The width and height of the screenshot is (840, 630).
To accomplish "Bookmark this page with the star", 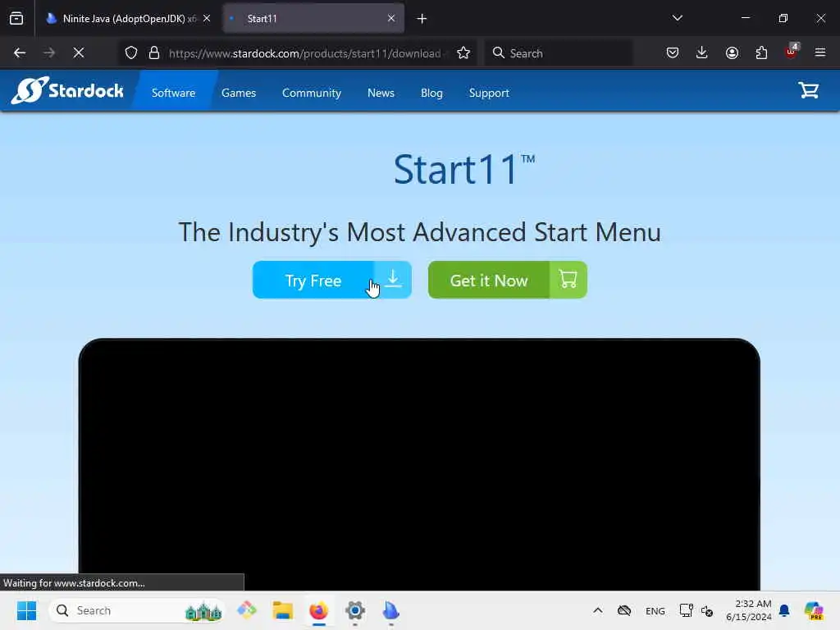I will 463,52.
